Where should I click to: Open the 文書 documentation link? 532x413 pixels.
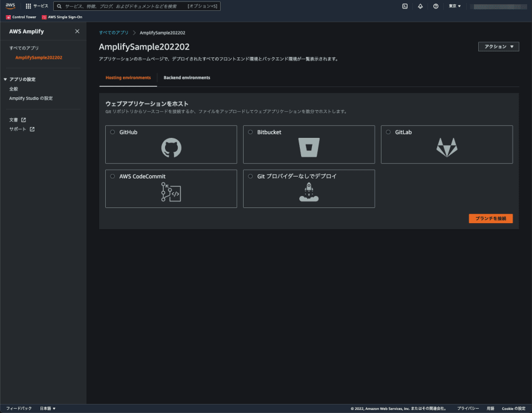click(x=13, y=120)
